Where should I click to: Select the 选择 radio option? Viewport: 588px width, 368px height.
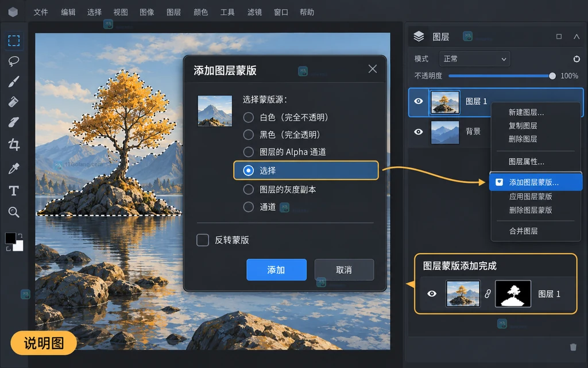point(248,170)
